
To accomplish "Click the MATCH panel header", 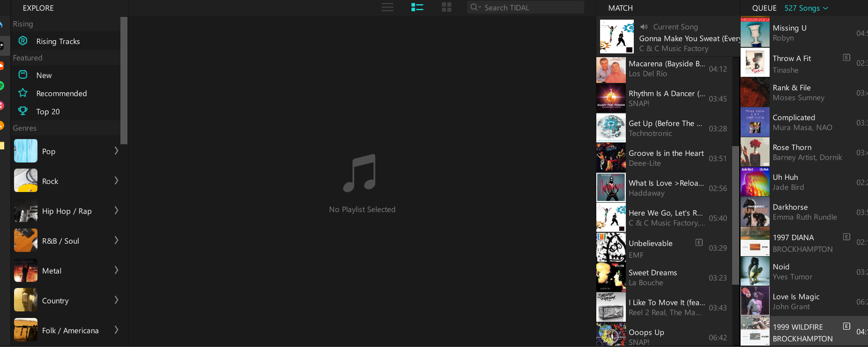I will click(620, 8).
